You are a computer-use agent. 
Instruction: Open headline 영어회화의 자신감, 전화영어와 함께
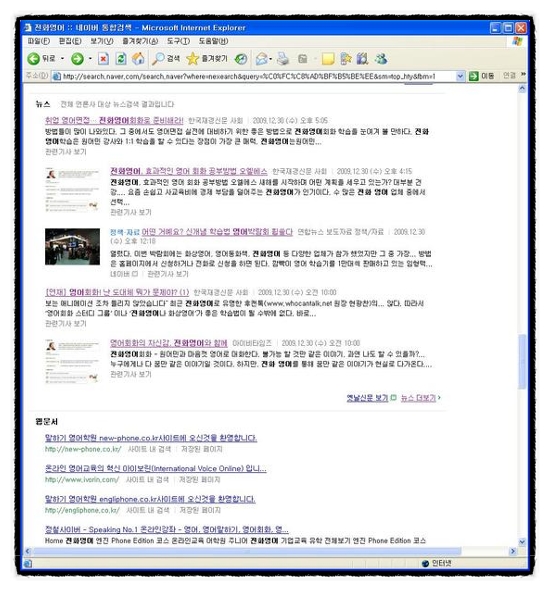(x=169, y=343)
